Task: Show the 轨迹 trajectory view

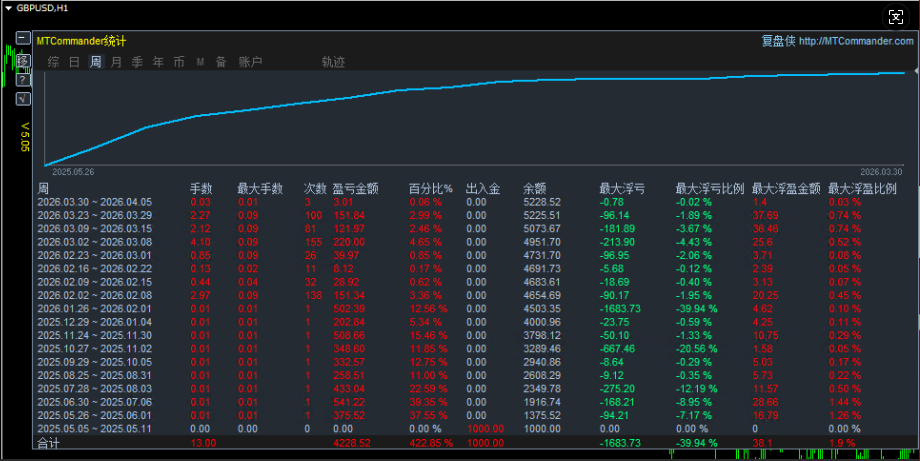Action: 333,62
